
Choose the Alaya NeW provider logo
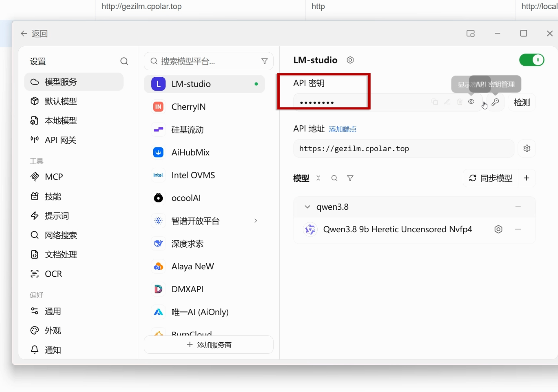click(158, 267)
